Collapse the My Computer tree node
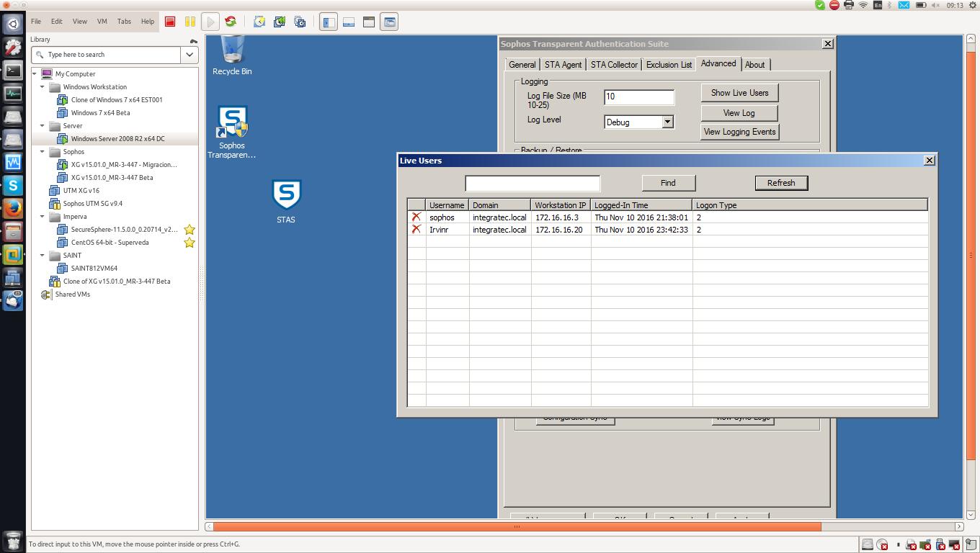Screen dimensions: 980x553 click(35, 73)
